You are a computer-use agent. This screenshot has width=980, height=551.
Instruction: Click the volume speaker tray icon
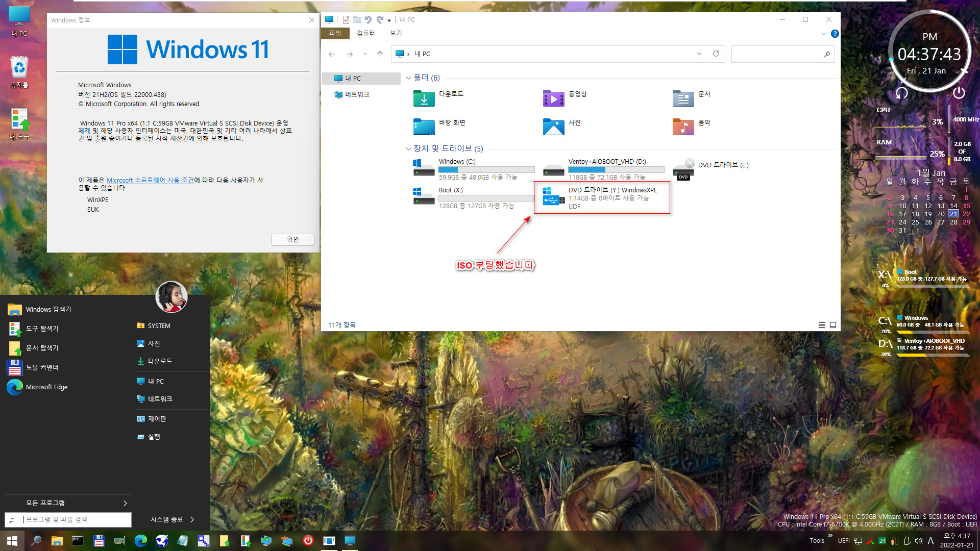[x=918, y=541]
